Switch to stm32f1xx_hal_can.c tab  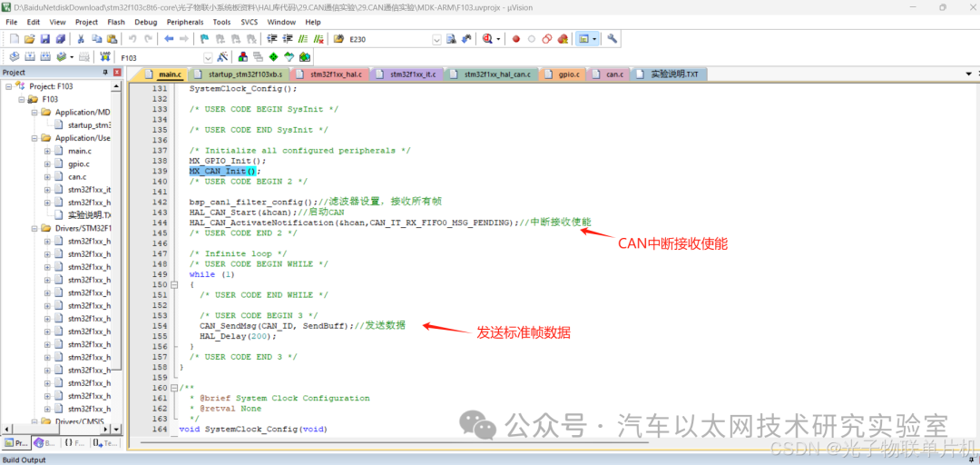pos(491,74)
